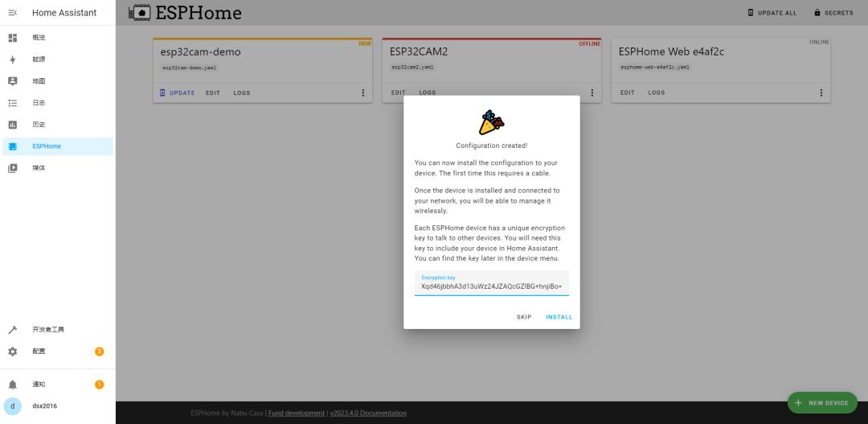Click the esp32cam2.yaml filename
The height and width of the screenshot is (424, 868).
pyautogui.click(x=412, y=68)
